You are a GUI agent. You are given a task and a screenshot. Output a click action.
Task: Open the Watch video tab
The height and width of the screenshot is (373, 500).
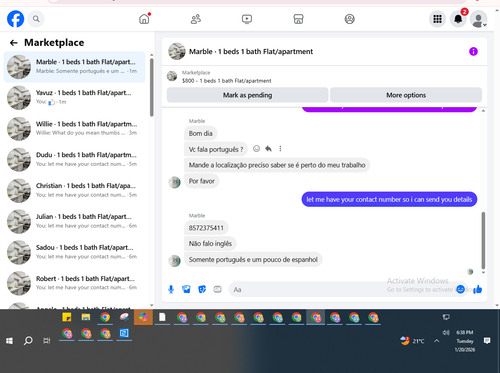click(247, 19)
